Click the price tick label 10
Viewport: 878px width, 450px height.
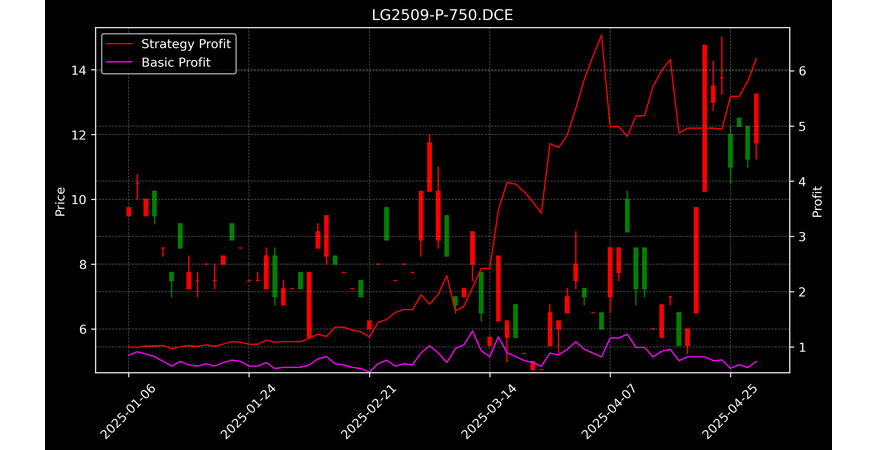point(79,200)
